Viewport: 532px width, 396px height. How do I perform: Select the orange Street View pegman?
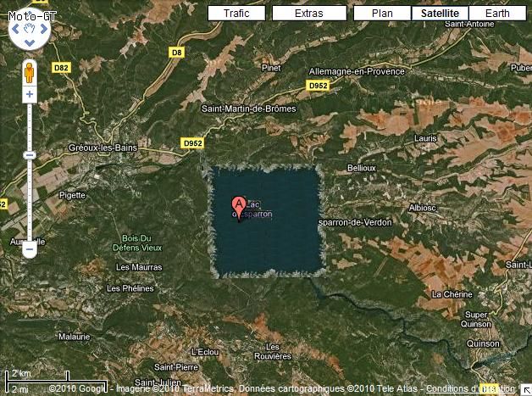pyautogui.click(x=30, y=73)
